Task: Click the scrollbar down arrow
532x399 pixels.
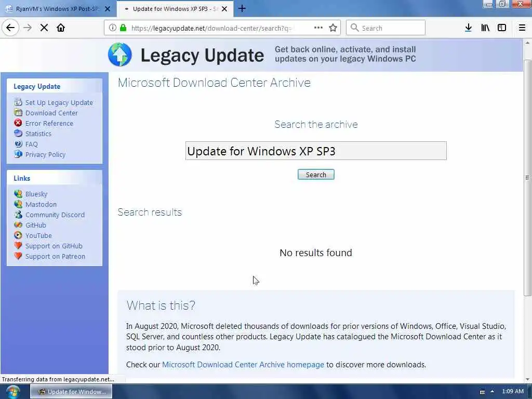Action: (527, 379)
